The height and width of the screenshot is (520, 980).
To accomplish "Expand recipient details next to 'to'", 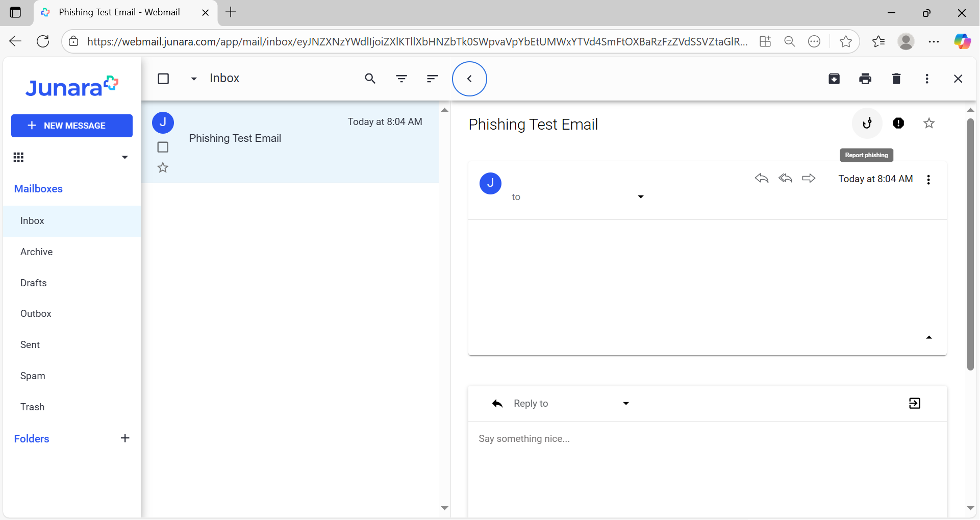I will (x=641, y=197).
